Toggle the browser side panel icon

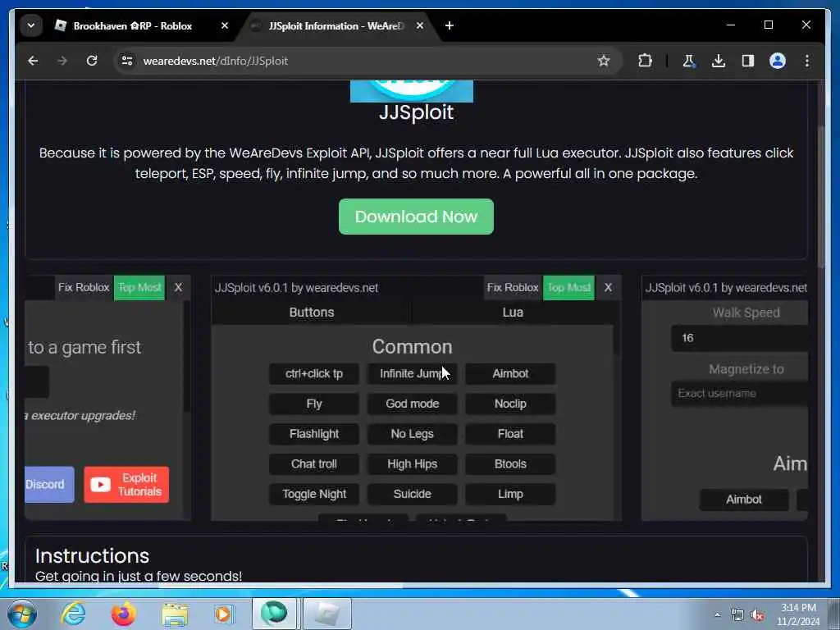748,61
